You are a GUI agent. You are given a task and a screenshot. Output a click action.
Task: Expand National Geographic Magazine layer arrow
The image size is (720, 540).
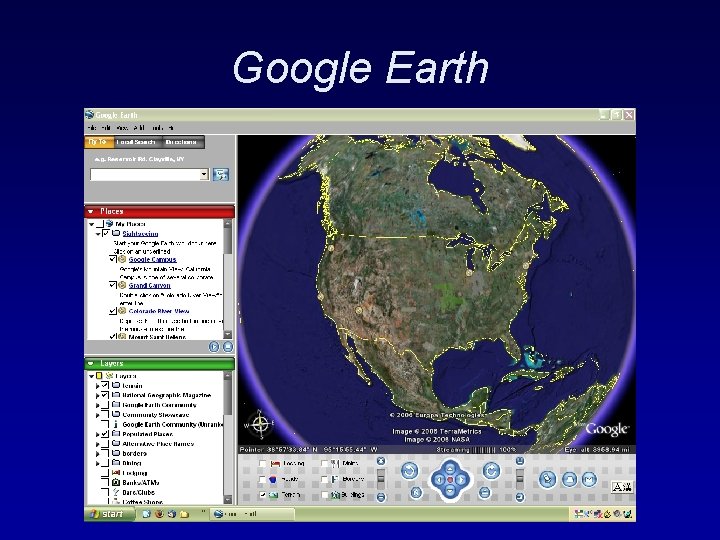coord(97,395)
